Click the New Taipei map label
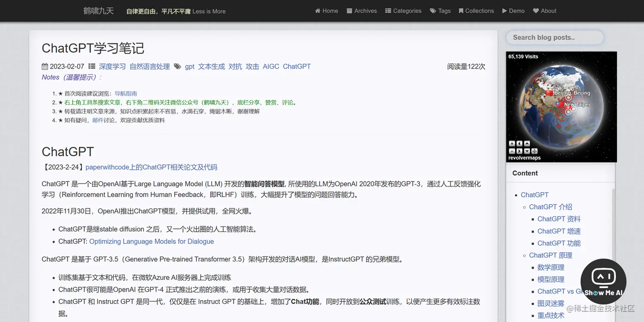Screen dimensions: 644x322 [x=577, y=104]
